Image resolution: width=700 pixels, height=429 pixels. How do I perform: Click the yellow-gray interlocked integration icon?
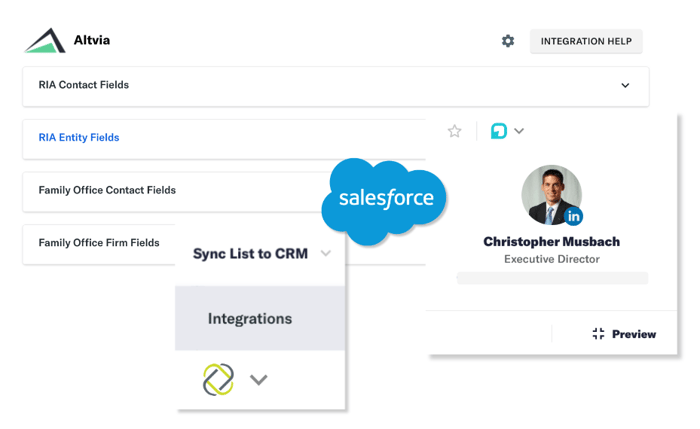[x=218, y=380]
